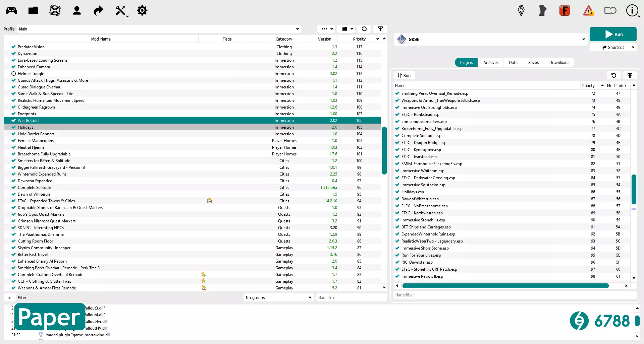Click the mod list create backup icon

point(380,29)
